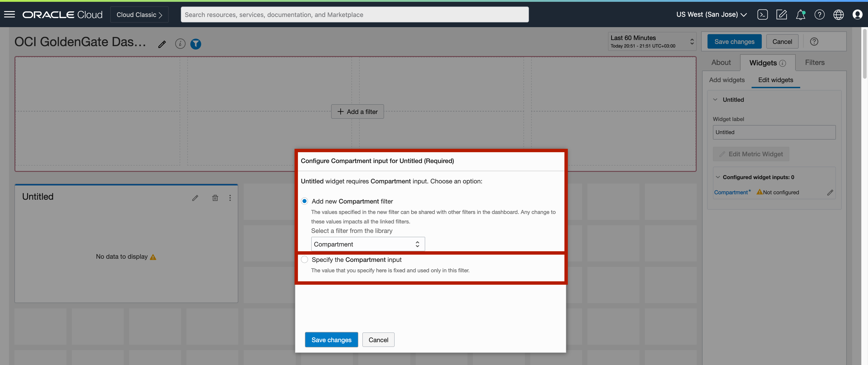The height and width of the screenshot is (365, 868).
Task: Click the dashboard filter funnel icon
Action: point(196,44)
